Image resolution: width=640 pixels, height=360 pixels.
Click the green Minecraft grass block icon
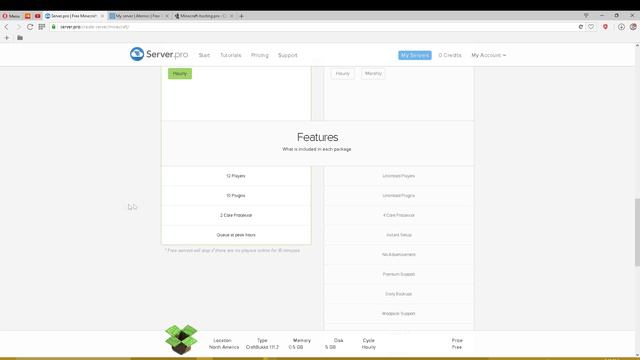181,340
